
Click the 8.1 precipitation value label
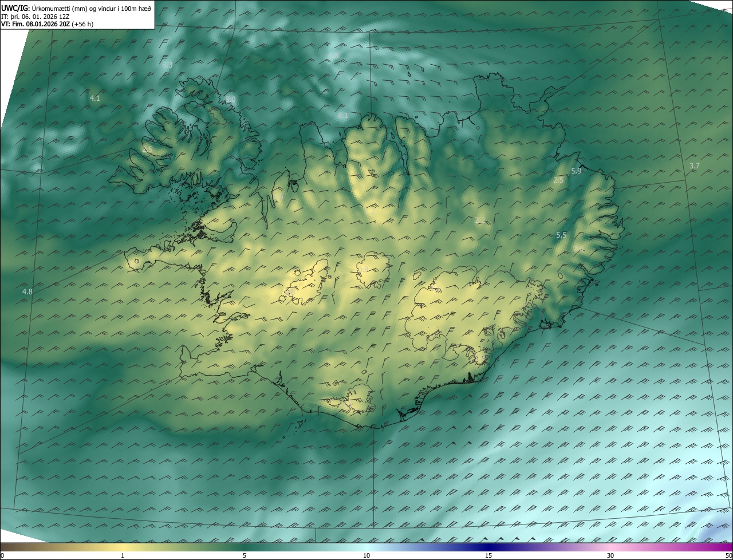click(x=343, y=116)
